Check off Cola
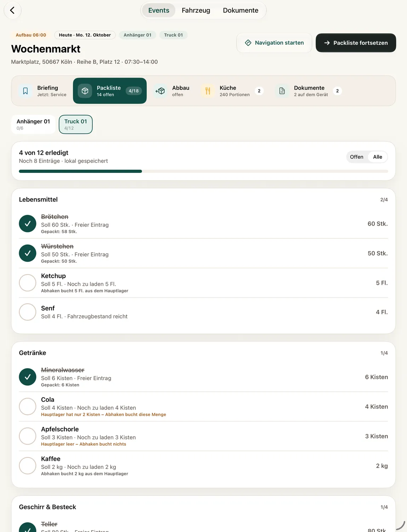 point(28,407)
